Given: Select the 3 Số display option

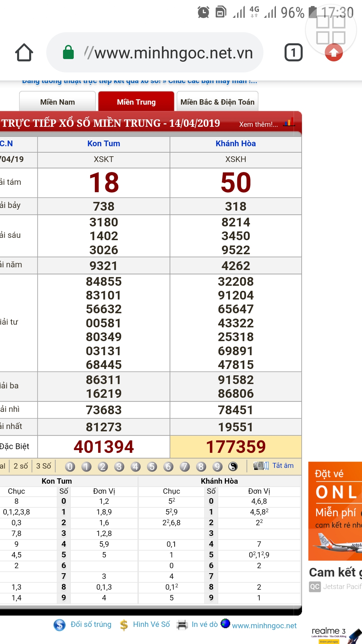Looking at the screenshot, I should (44, 466).
